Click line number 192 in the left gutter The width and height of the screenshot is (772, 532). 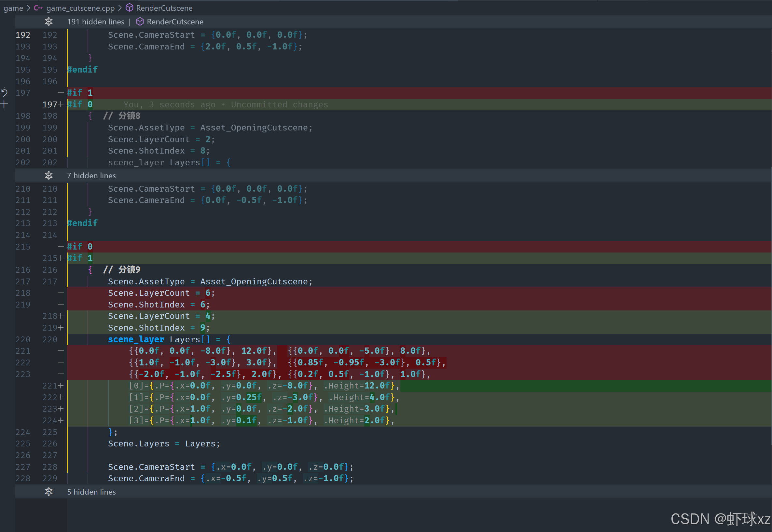[23, 35]
